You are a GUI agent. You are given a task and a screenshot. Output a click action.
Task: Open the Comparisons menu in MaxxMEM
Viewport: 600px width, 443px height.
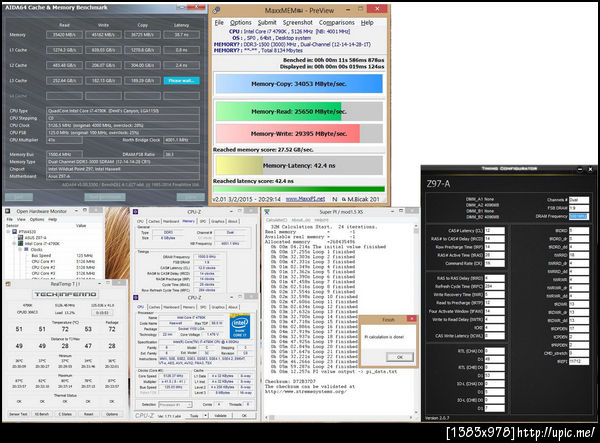click(335, 21)
